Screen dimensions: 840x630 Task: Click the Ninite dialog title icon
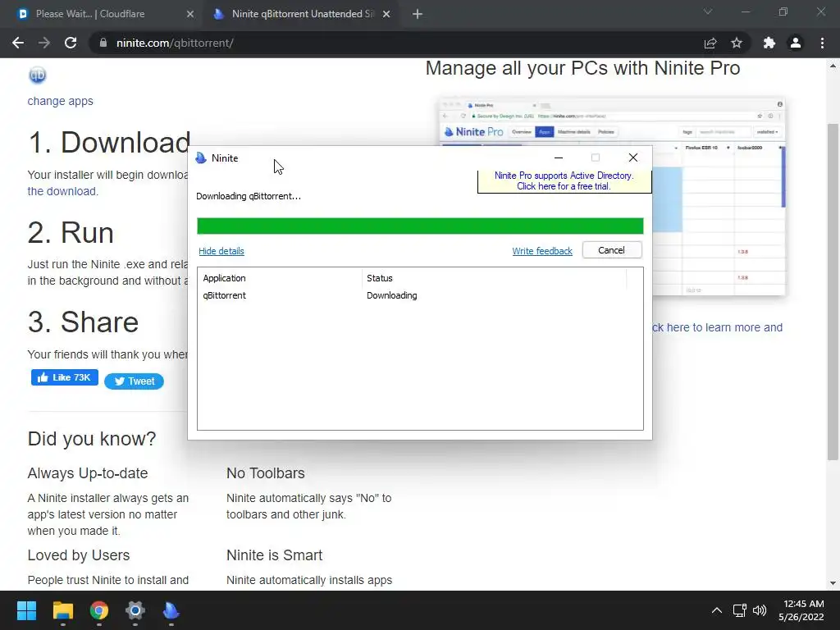click(202, 158)
